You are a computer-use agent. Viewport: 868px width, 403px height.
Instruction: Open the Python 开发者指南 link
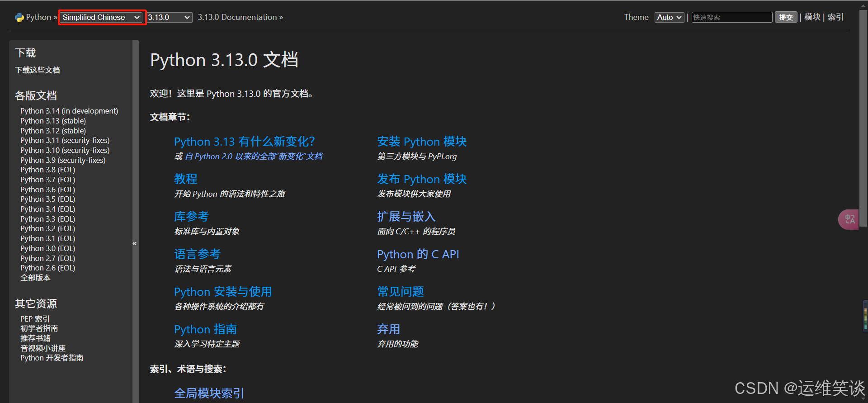(52, 358)
